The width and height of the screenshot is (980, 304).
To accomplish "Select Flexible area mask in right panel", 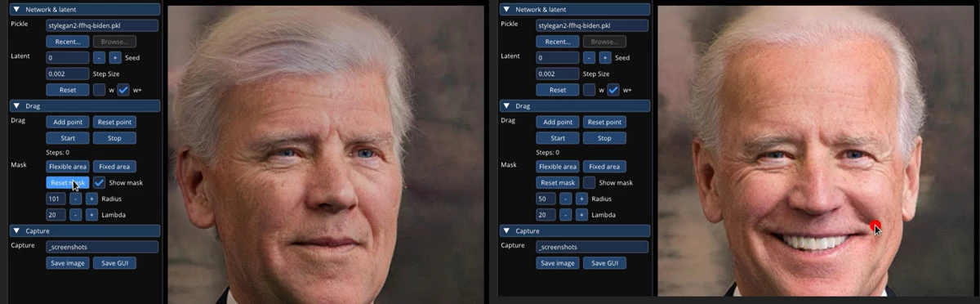I will click(x=558, y=167).
